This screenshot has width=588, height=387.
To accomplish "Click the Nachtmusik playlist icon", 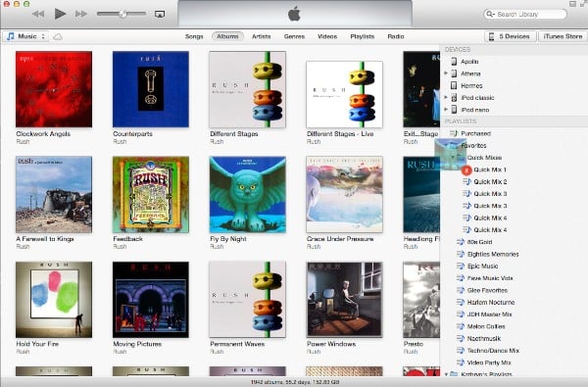I will (461, 338).
